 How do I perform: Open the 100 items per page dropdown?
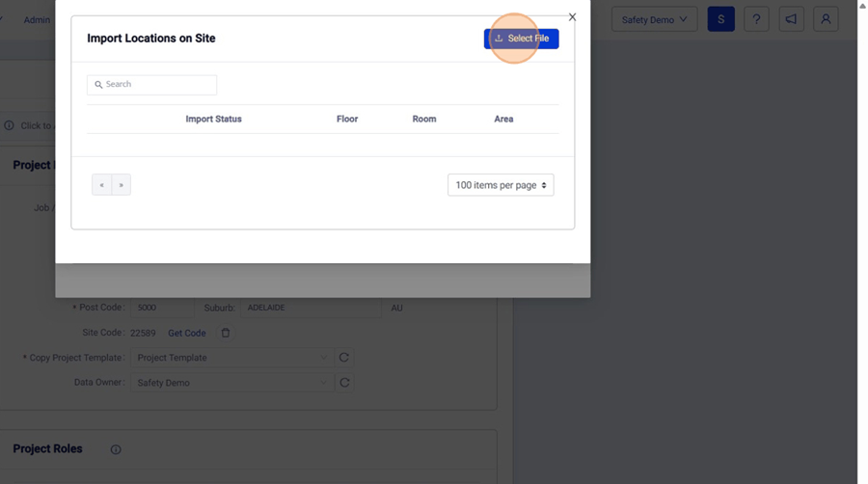click(501, 185)
